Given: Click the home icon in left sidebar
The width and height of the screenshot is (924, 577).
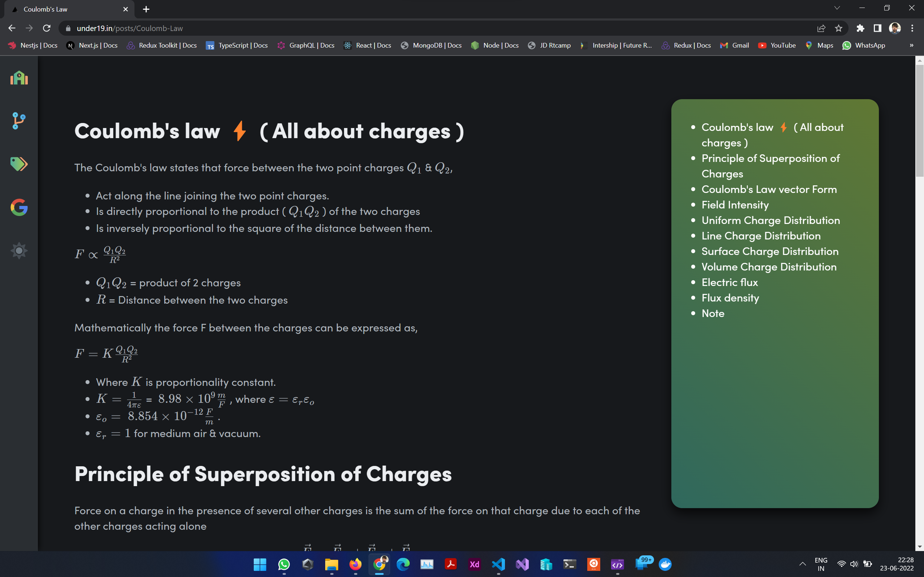Looking at the screenshot, I should 19,78.
